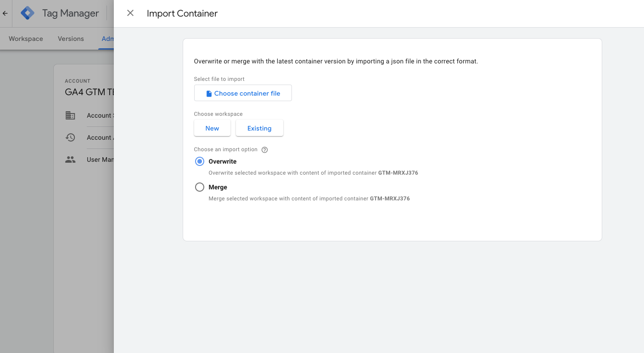644x353 pixels.
Task: Click the Tag Manager logo icon
Action: pyautogui.click(x=28, y=13)
